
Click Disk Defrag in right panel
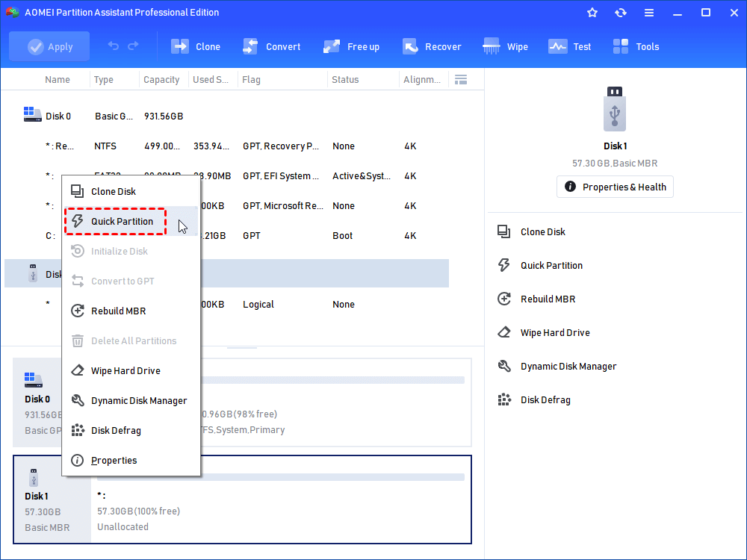pos(533,400)
